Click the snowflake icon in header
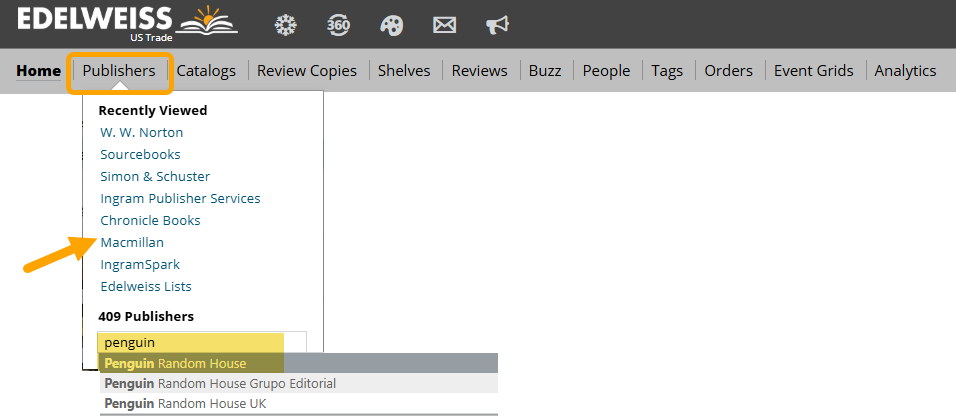Viewport: 956px width, 416px height. point(285,25)
